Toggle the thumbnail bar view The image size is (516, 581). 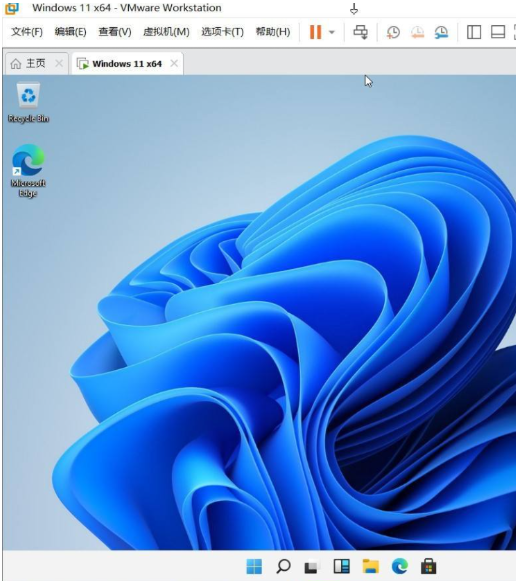pyautogui.click(x=498, y=32)
